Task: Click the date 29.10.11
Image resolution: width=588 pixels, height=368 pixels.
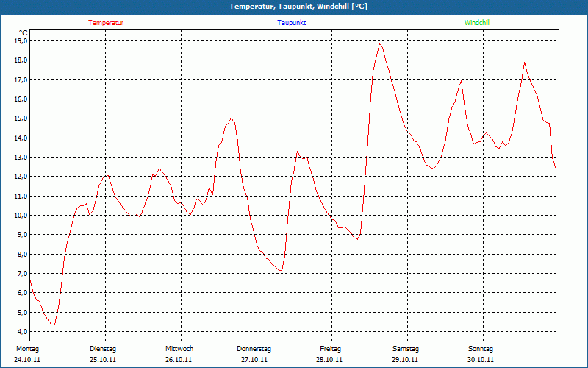Action: pos(405,360)
